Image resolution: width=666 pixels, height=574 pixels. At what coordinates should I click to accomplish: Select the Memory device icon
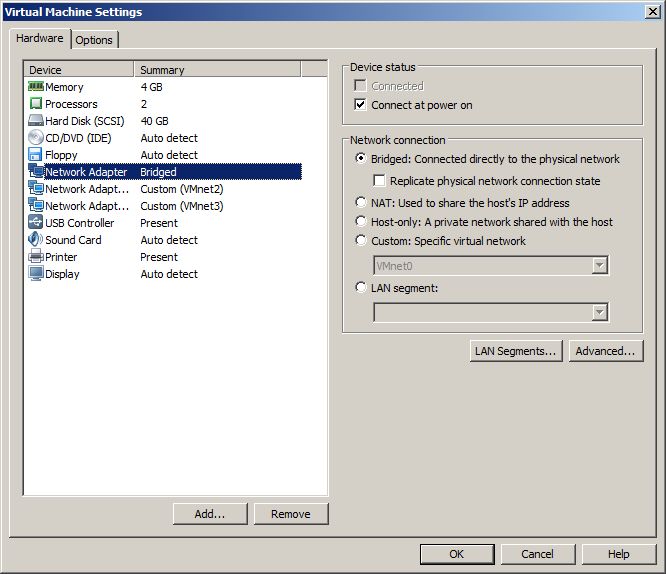tap(36, 87)
